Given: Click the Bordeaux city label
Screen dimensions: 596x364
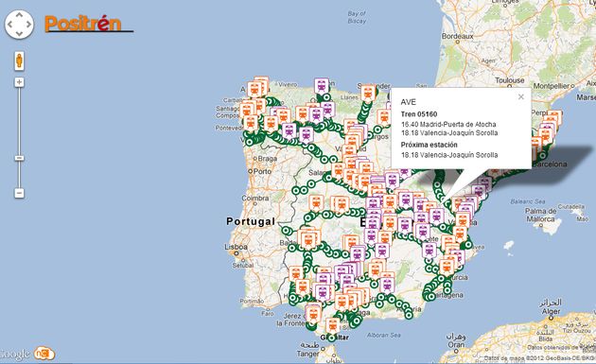Looking at the screenshot, I should [458, 36].
